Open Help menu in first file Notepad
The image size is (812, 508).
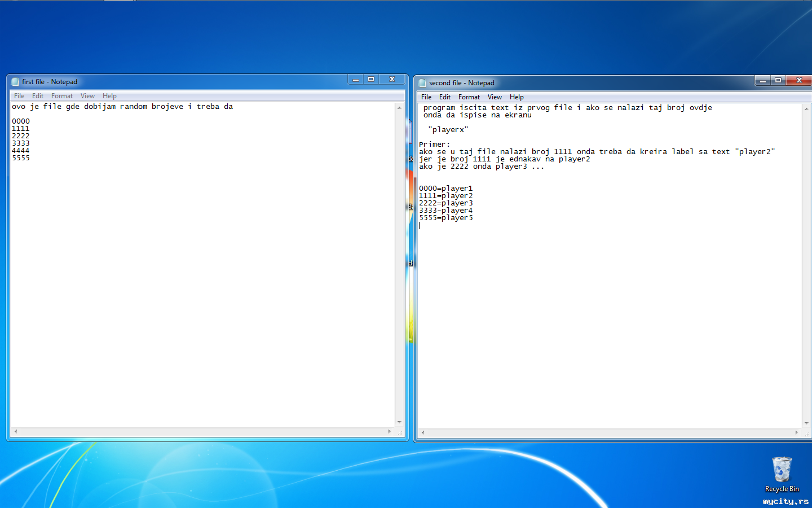(x=109, y=96)
